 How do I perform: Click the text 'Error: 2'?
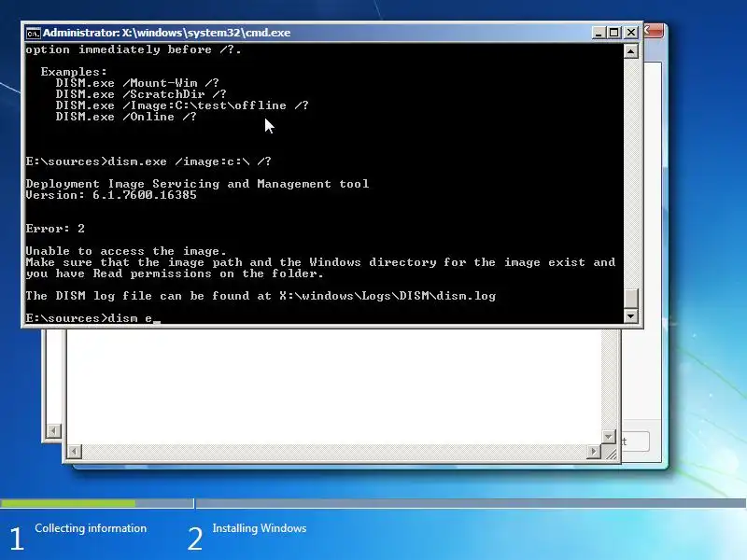click(x=55, y=229)
